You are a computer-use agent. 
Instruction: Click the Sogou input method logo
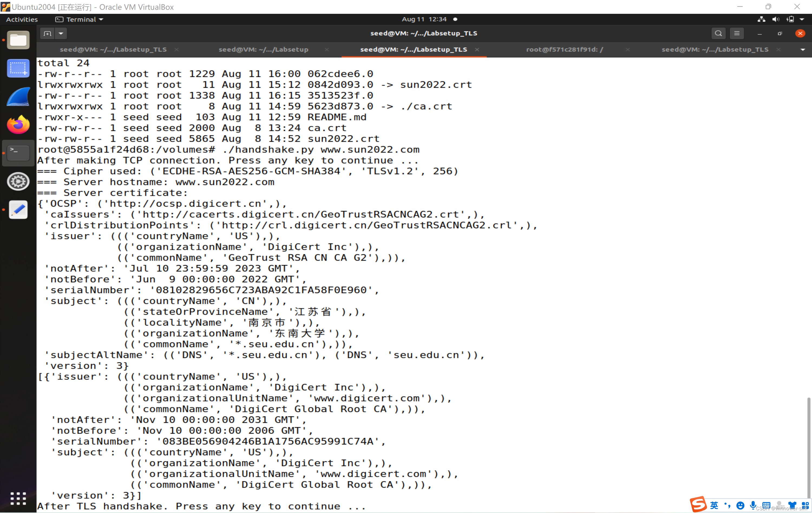698,505
